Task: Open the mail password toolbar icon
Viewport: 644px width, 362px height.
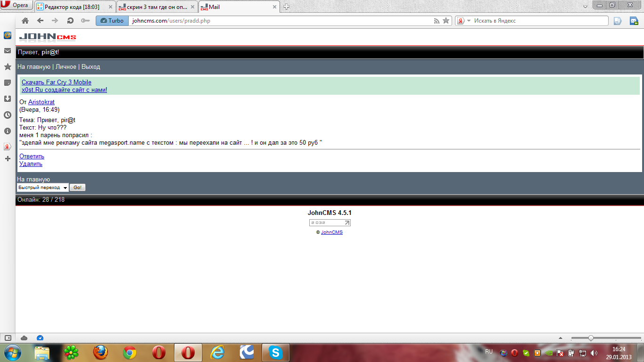Action: (634, 21)
